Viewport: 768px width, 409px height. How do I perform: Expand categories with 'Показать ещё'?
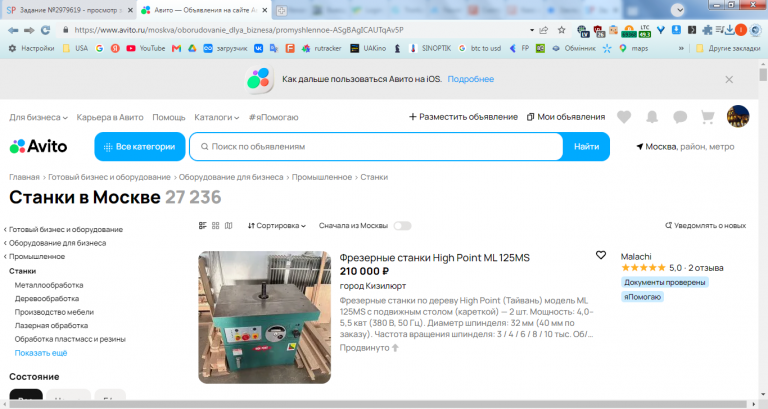click(x=41, y=353)
